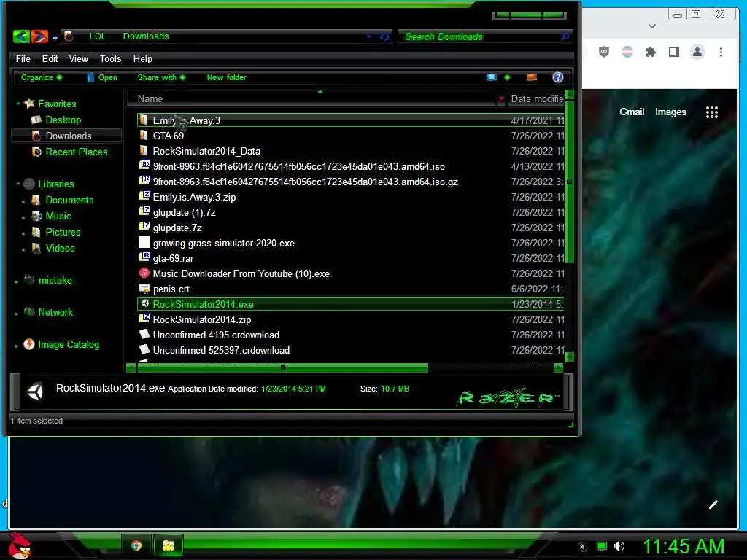Open recent locations dropdown beside the nav arrows

(x=55, y=38)
